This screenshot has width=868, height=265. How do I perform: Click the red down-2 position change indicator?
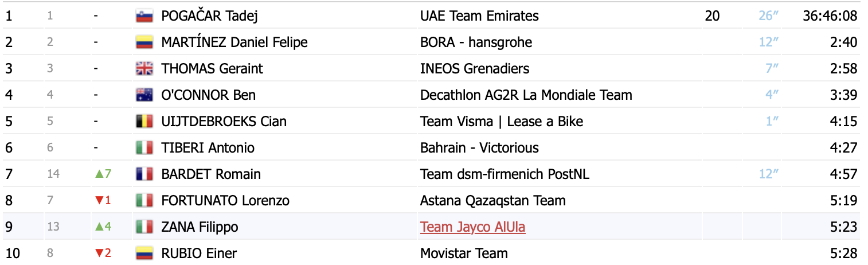point(102,253)
